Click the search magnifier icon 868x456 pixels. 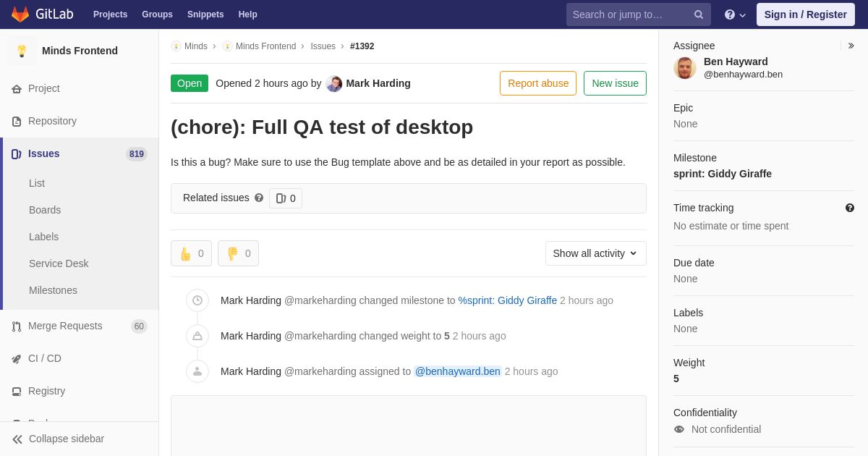[x=698, y=14]
